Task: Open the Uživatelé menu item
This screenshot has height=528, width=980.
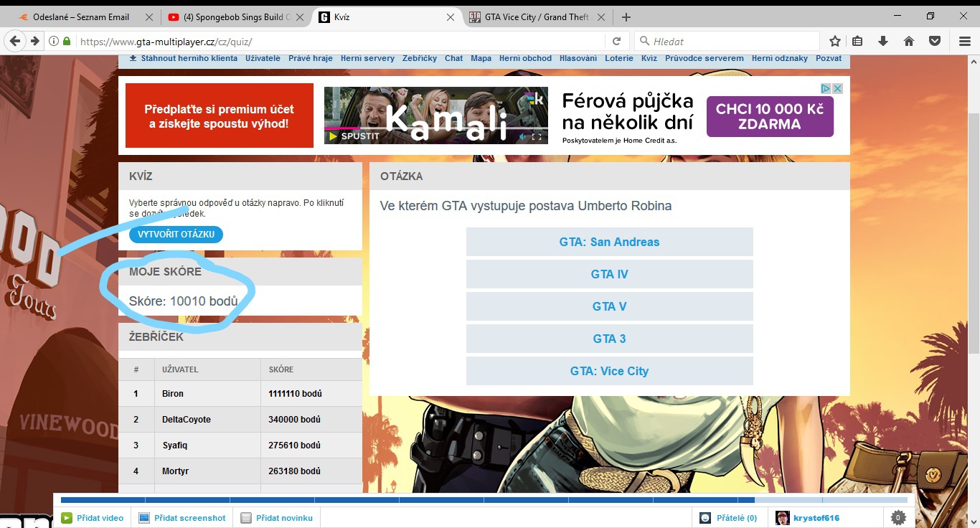Action: (263, 58)
